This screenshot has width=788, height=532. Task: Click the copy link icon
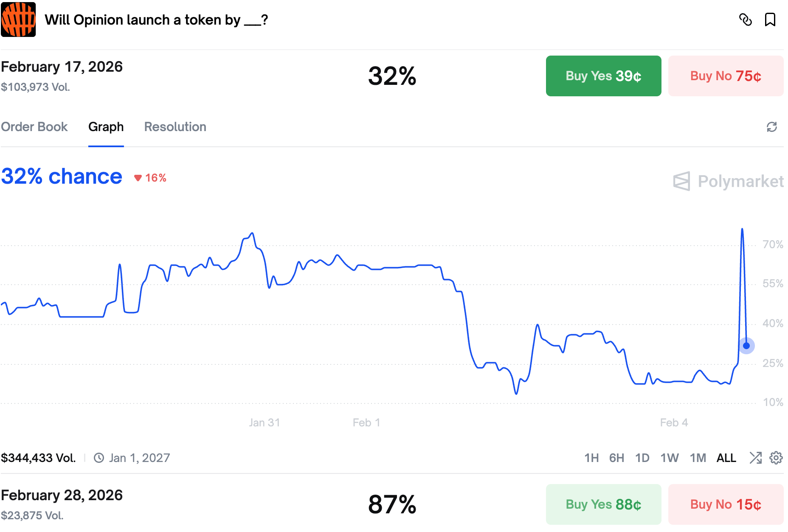[x=746, y=20]
